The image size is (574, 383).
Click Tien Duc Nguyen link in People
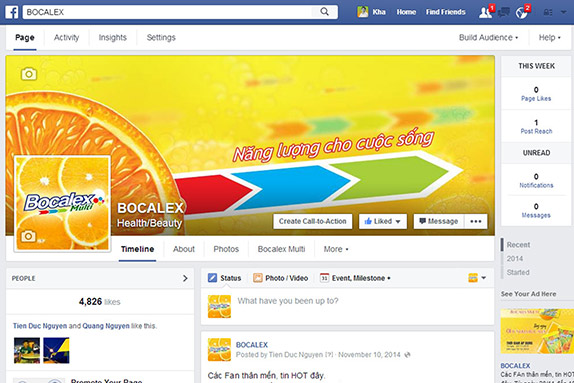coord(40,326)
